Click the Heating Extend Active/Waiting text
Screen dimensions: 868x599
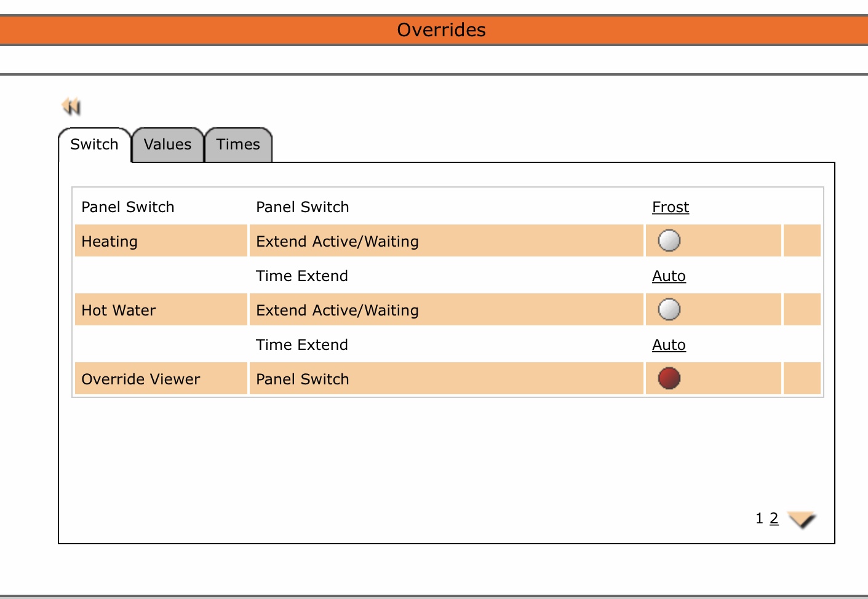coord(337,242)
